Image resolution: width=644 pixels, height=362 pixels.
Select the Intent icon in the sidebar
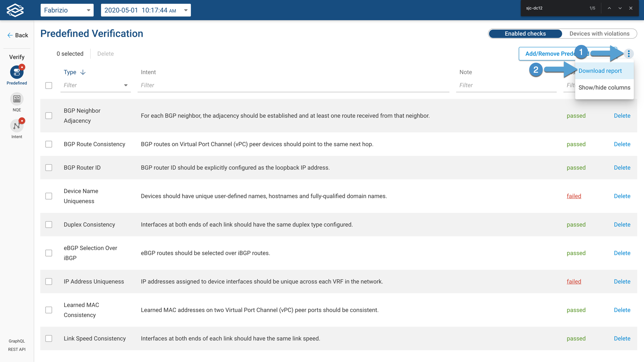[16, 126]
